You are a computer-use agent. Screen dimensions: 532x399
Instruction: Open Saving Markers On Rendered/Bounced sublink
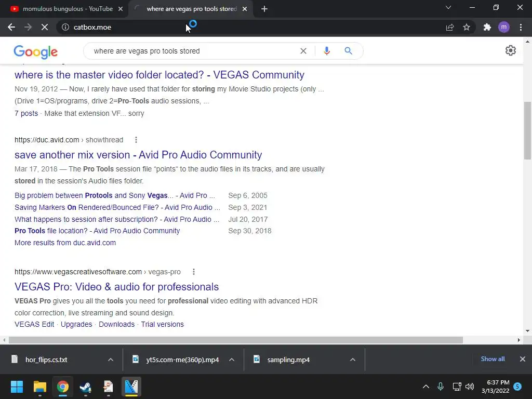117,207
